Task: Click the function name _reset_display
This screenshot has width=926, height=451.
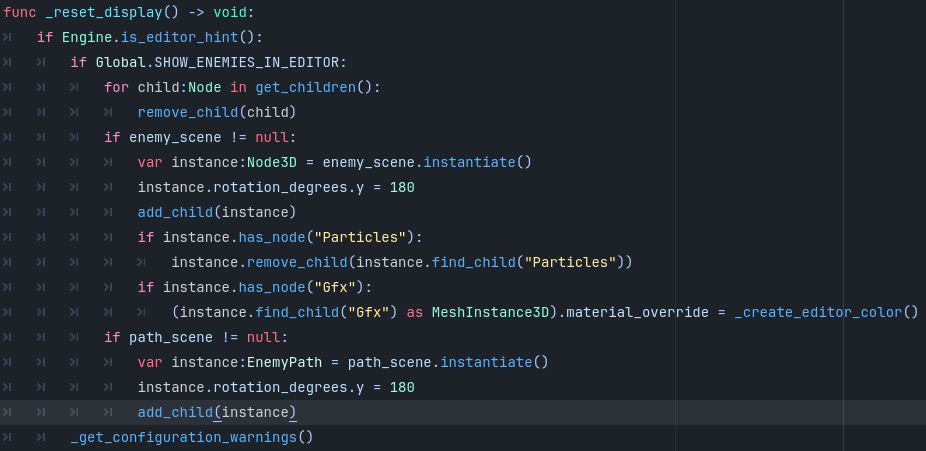Action: (x=103, y=12)
